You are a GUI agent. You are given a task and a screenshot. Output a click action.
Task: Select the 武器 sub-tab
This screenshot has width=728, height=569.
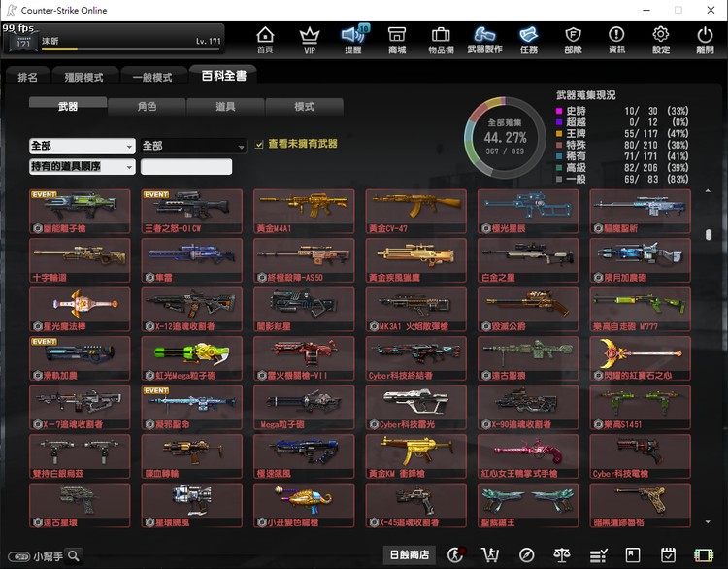[x=68, y=107]
